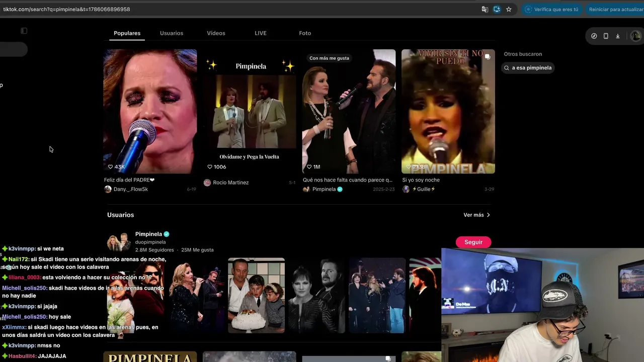The height and width of the screenshot is (362, 644).
Task: Open the 'Vivir sin ti no puedo' thumbnail
Action: [448, 111]
